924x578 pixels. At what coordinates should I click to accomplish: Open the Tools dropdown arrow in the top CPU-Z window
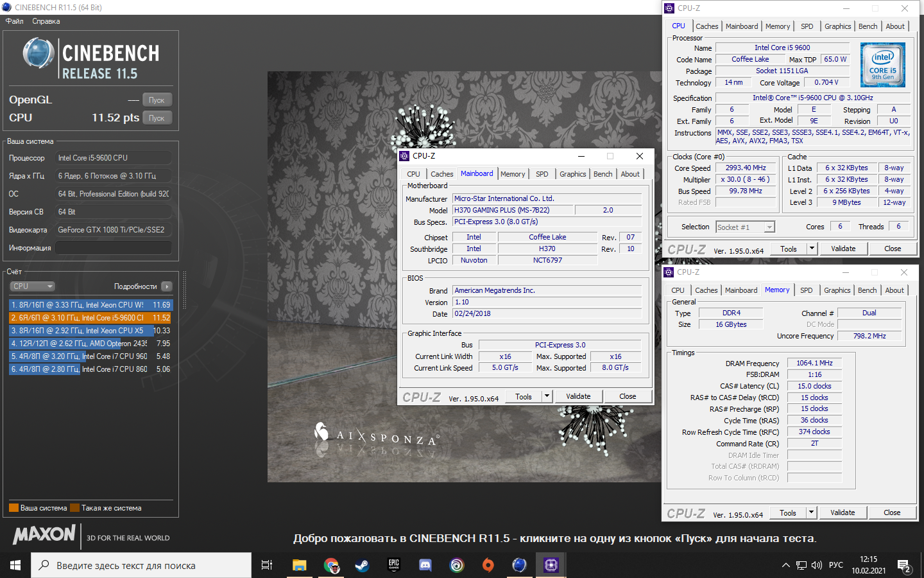click(812, 249)
